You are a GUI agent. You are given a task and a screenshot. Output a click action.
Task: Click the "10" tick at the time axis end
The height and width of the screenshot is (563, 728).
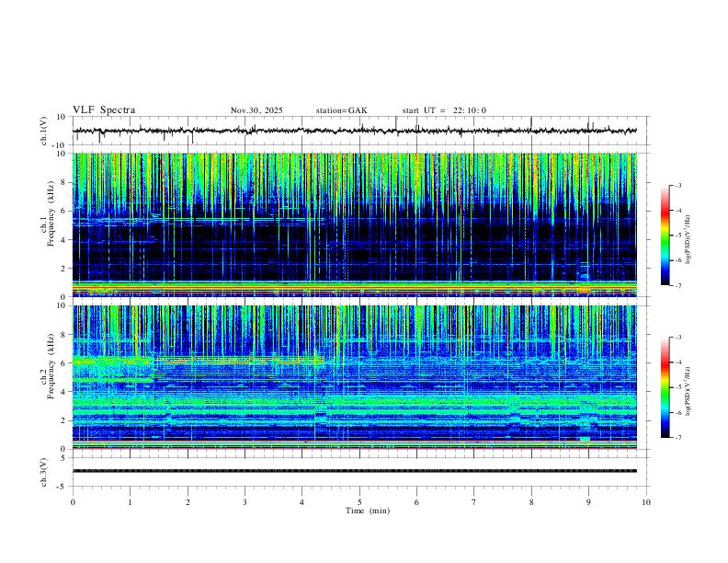pyautogui.click(x=646, y=502)
